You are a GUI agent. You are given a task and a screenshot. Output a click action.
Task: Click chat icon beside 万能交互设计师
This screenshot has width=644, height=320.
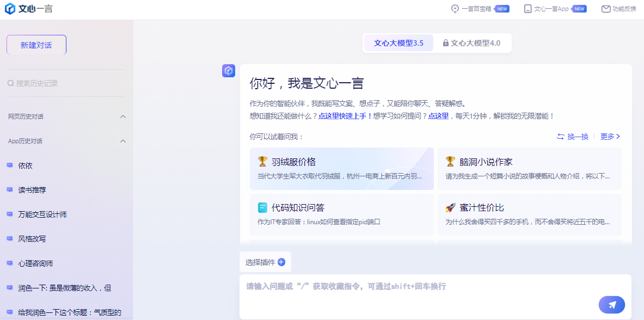click(x=10, y=214)
